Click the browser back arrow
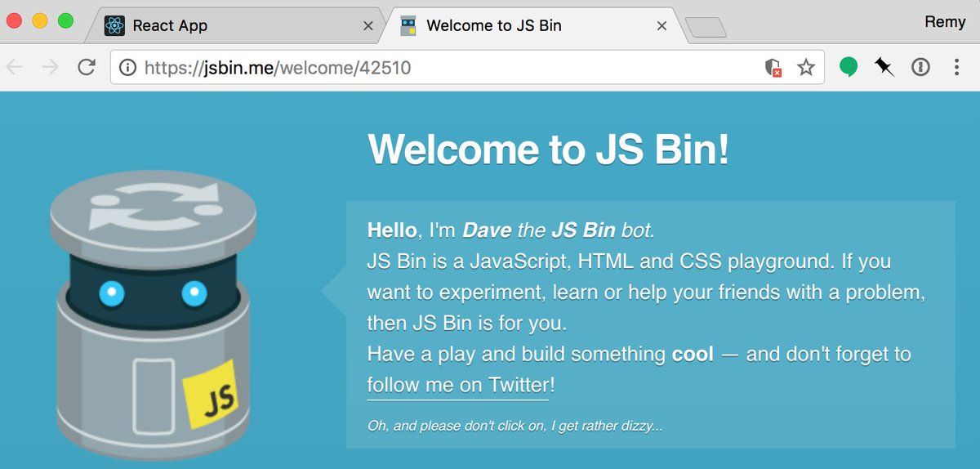 (14, 67)
